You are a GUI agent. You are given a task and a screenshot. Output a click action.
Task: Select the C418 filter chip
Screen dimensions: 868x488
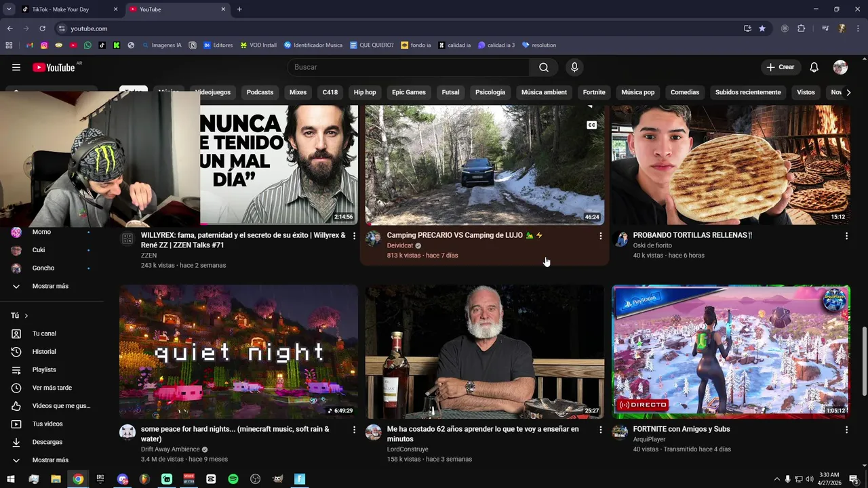pos(330,92)
